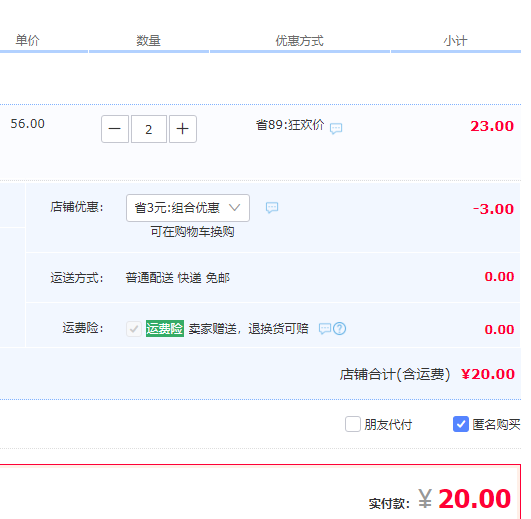Enable the 朋友代付 checkbox
The height and width of the screenshot is (519, 531).
353,424
